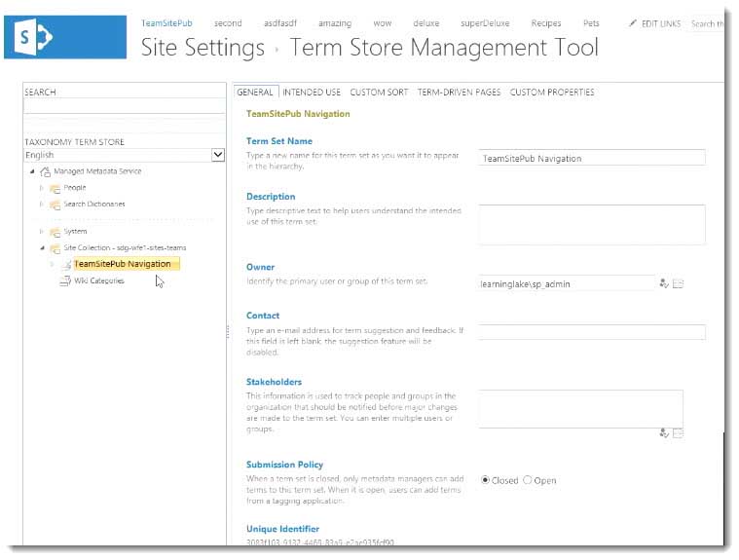The image size is (739, 560).
Task: Open the asdfasdf navigation link
Action: [280, 23]
